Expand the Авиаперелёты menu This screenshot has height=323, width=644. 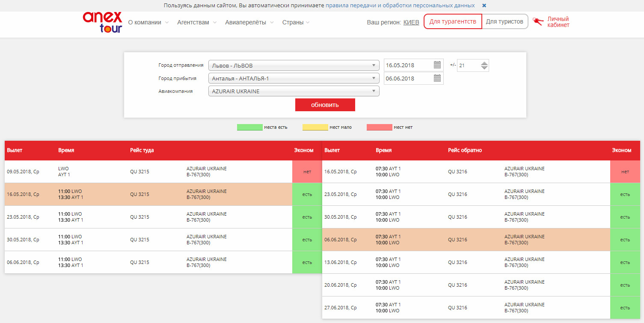point(249,22)
